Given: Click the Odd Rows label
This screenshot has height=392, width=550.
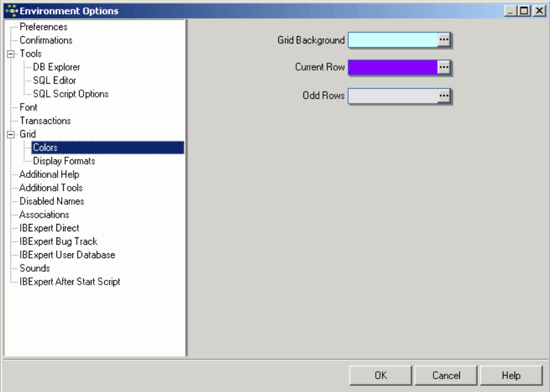Looking at the screenshot, I should point(324,96).
